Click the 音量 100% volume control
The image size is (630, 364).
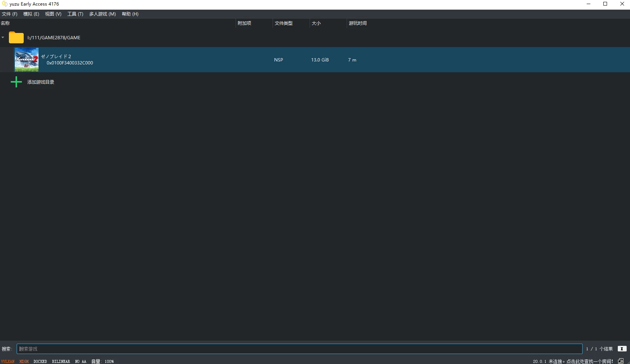click(x=103, y=361)
